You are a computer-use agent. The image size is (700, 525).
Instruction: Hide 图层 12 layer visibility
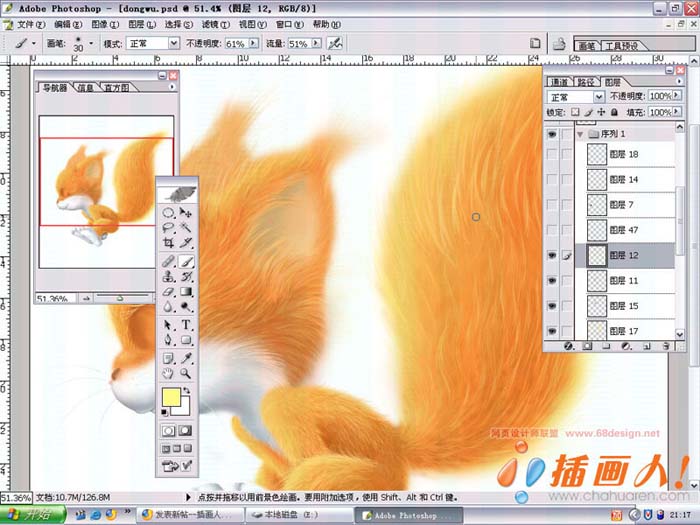tap(552, 255)
